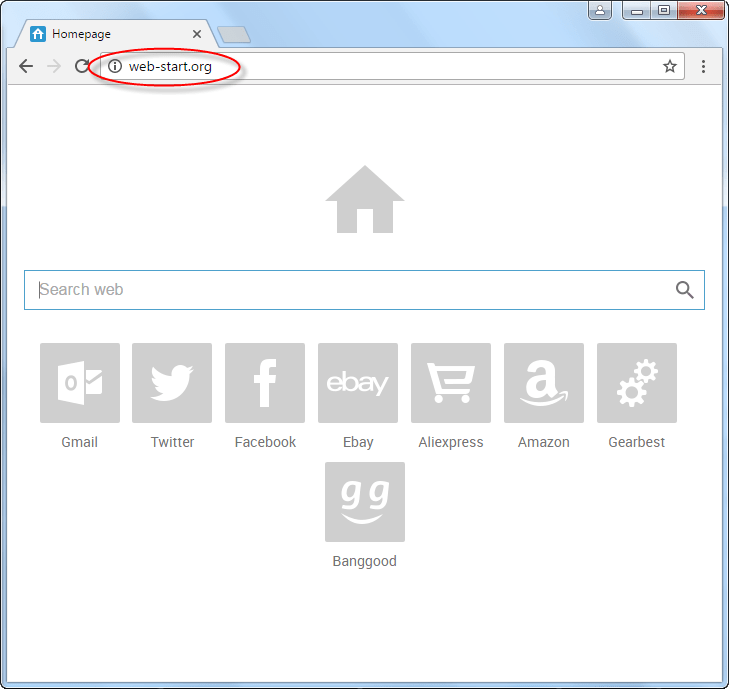Select the Homepage tab
The height and width of the screenshot is (689, 729).
tap(116, 34)
